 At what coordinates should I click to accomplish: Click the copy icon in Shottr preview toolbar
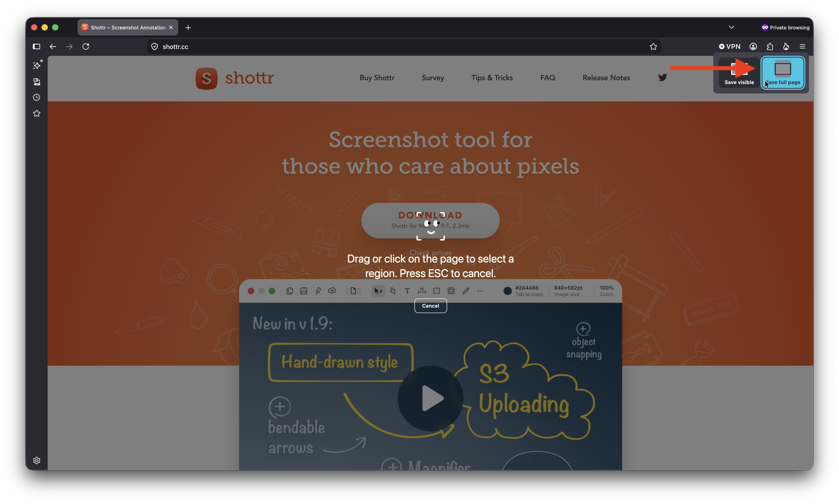click(x=289, y=291)
